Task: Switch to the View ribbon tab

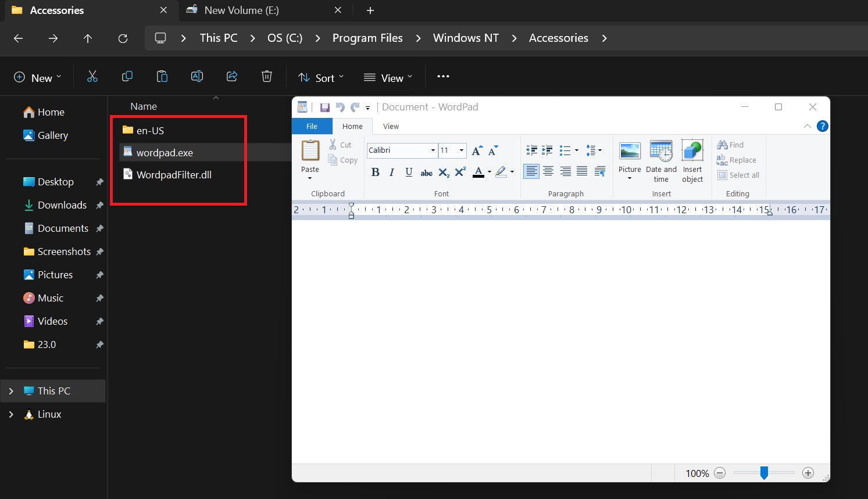Action: click(x=390, y=126)
